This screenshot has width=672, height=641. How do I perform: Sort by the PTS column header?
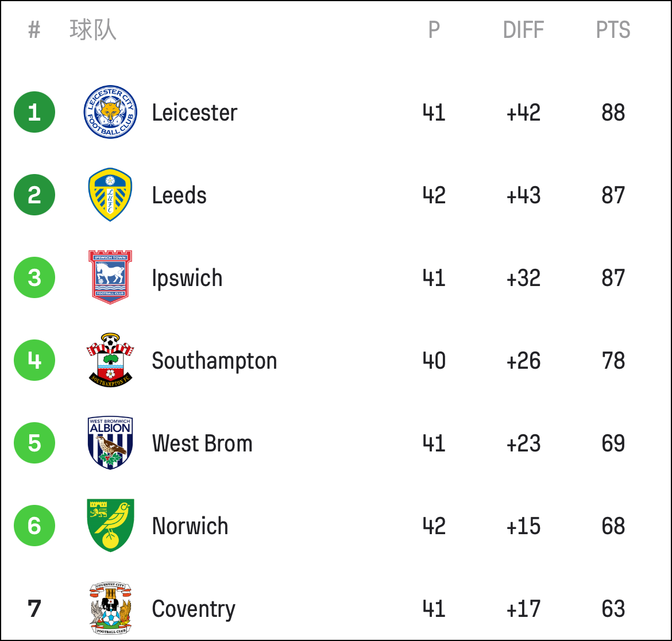613,30
